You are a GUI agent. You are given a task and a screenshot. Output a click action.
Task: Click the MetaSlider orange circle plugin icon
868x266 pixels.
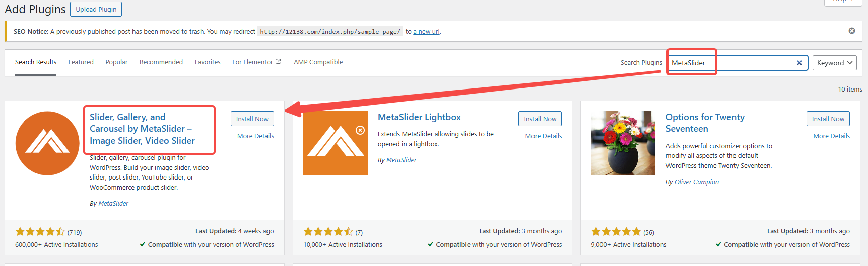47,143
